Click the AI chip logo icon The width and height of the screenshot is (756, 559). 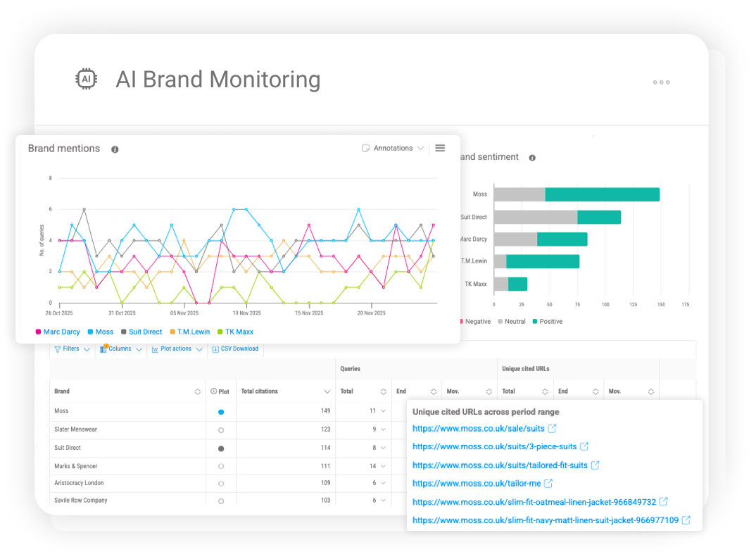coord(85,79)
